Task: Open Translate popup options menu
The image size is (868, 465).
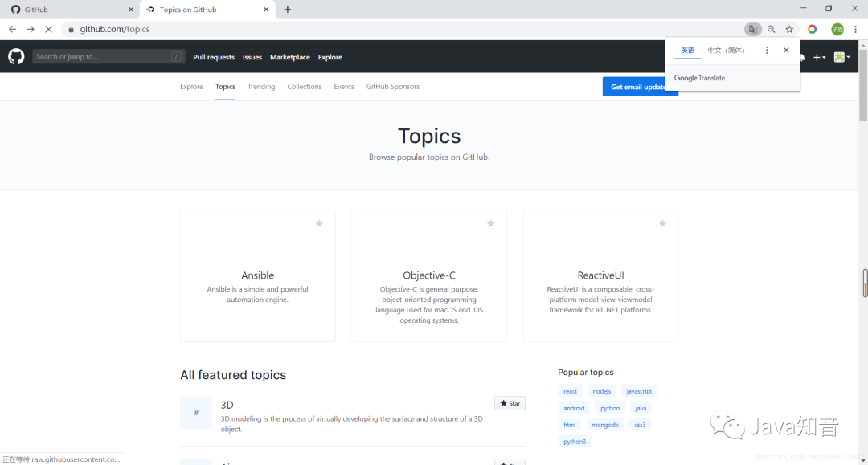Action: click(x=767, y=50)
